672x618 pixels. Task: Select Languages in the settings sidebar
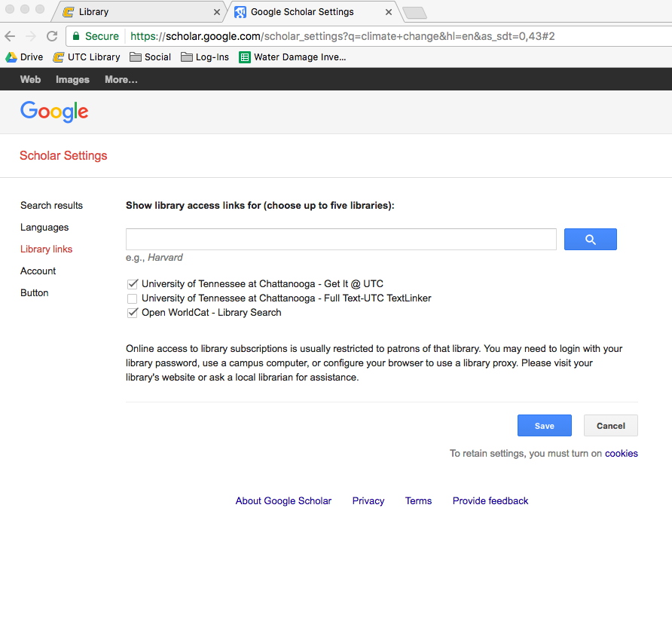coord(44,228)
